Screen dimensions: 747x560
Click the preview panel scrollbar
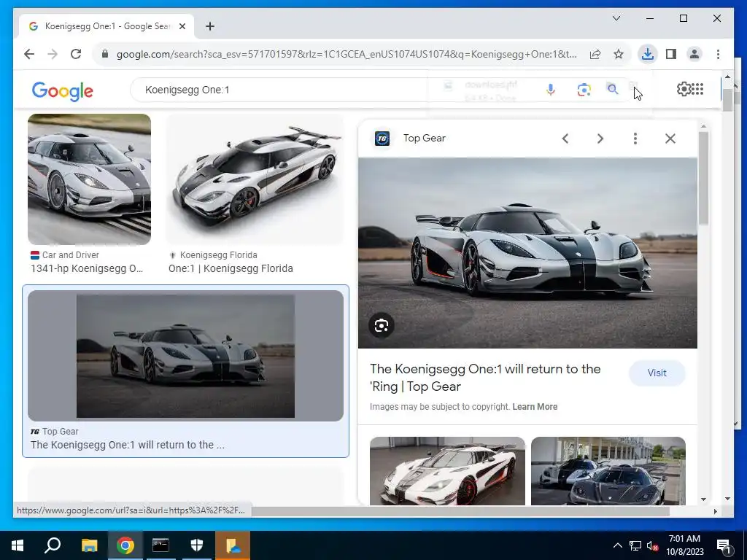(704, 177)
